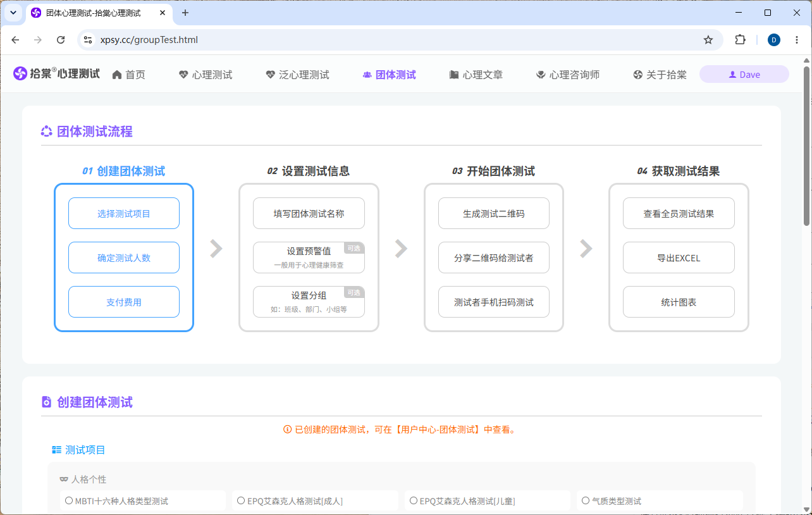Click the 设置分组 optional box
The image size is (812, 515).
point(309,302)
